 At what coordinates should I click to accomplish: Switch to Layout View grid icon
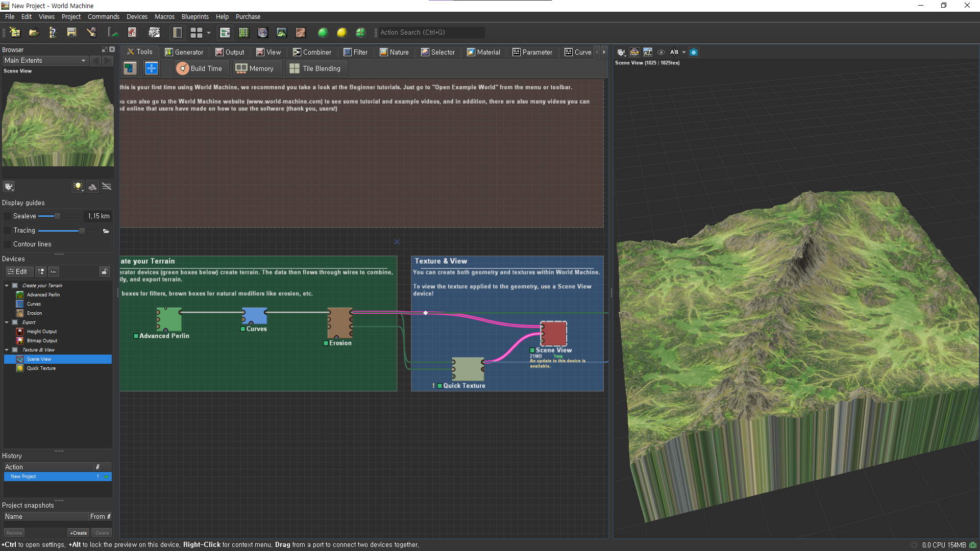coord(244,33)
